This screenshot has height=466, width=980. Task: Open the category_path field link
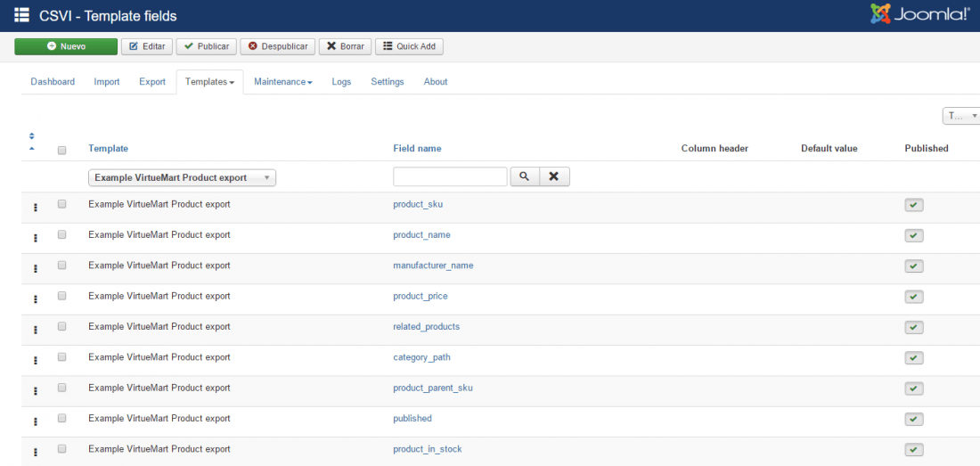[x=422, y=357]
